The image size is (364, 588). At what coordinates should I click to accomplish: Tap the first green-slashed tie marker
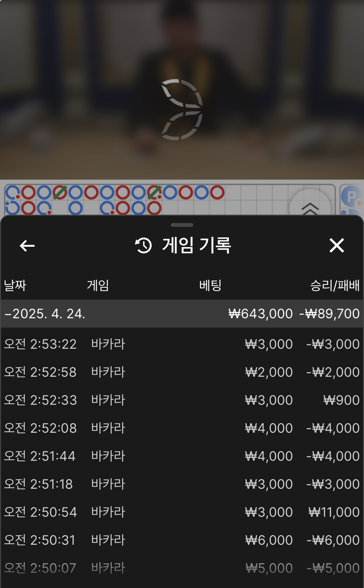pos(60,193)
